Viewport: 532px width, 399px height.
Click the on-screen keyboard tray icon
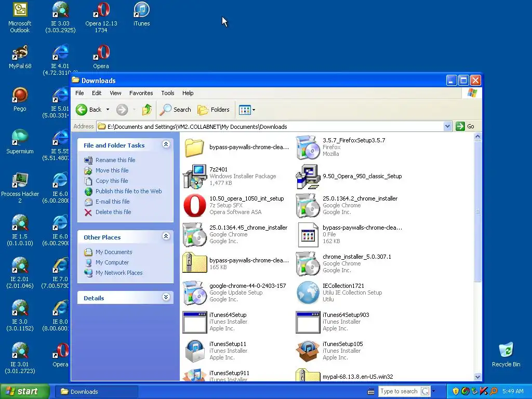pyautogui.click(x=371, y=392)
